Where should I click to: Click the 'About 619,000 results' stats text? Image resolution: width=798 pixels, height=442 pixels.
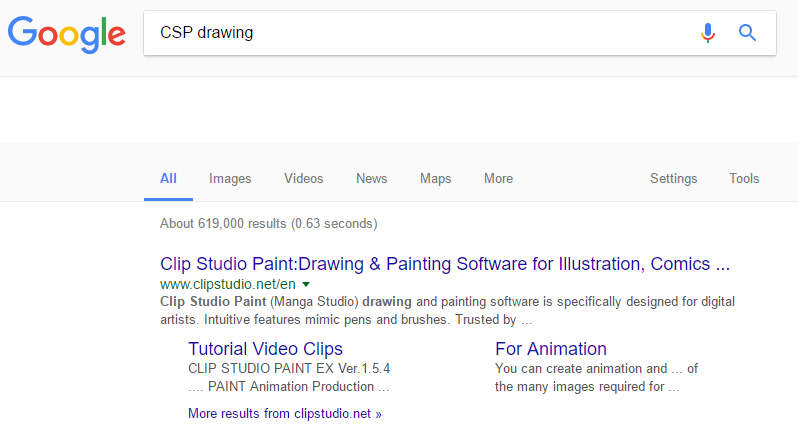point(268,223)
